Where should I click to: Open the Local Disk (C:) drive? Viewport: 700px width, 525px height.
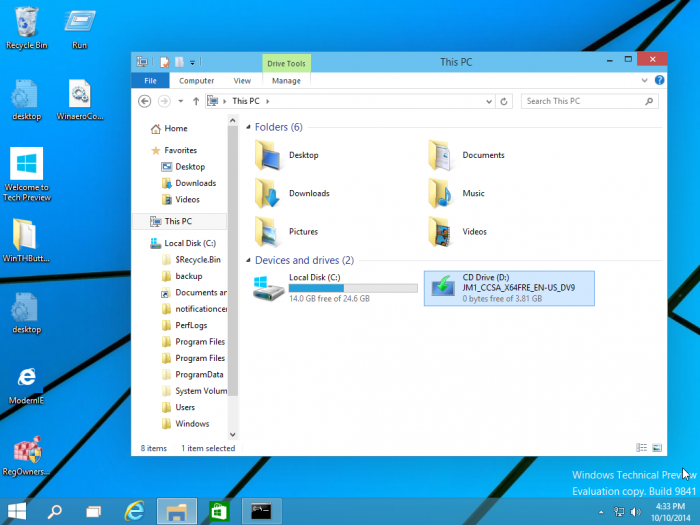coord(268,288)
